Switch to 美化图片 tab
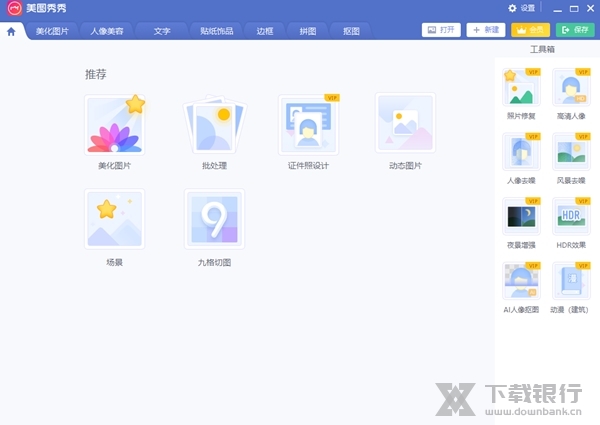600x425 pixels. (x=52, y=31)
